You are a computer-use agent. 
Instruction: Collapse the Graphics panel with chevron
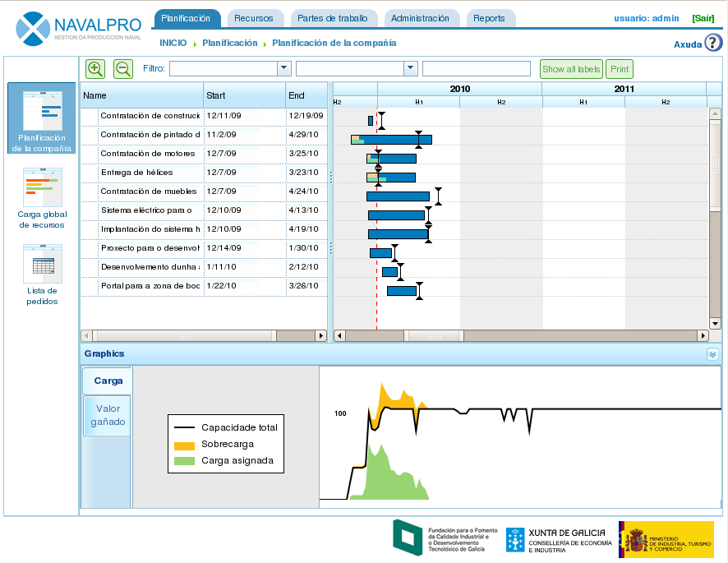(712, 354)
